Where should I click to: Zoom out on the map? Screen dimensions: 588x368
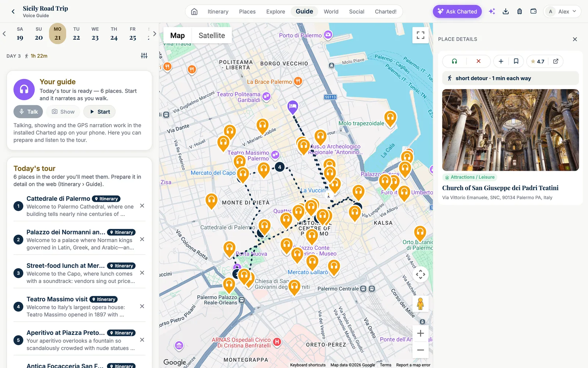coord(420,350)
